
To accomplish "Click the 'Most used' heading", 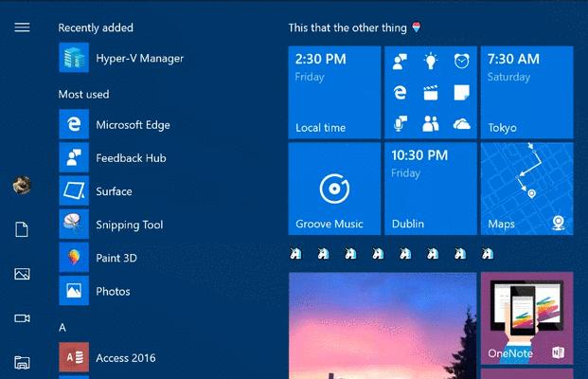I will (x=83, y=94).
